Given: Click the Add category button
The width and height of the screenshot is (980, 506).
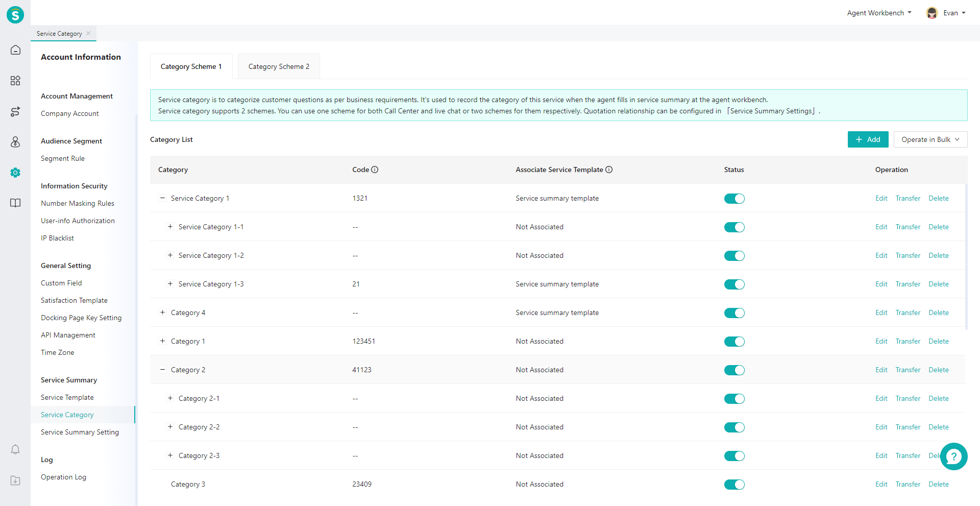Looking at the screenshot, I should (x=868, y=139).
